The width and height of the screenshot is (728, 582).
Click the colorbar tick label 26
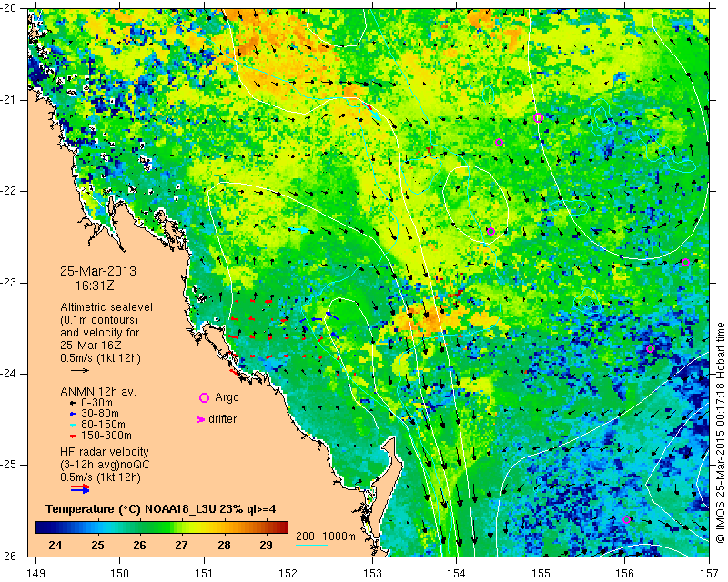[139, 546]
